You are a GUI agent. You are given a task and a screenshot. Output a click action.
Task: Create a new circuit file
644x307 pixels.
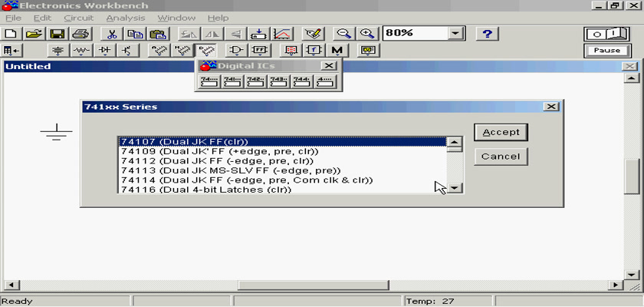(x=11, y=33)
